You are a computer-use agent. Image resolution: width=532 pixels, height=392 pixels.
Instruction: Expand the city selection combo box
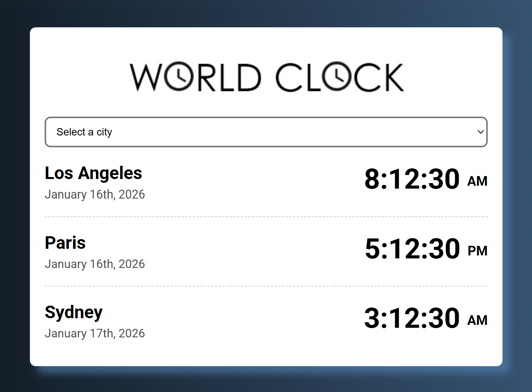click(266, 132)
